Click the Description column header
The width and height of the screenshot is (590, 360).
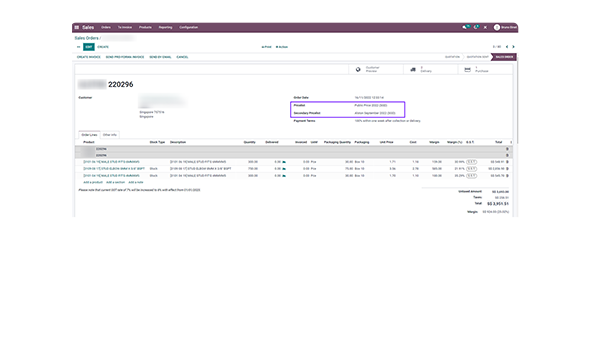tap(178, 142)
